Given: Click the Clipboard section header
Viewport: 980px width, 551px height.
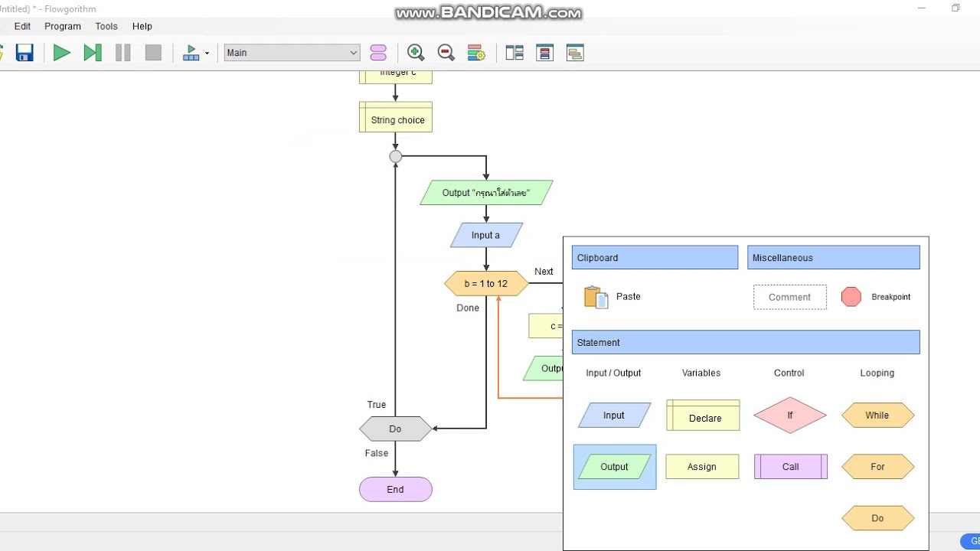Looking at the screenshot, I should coord(655,258).
